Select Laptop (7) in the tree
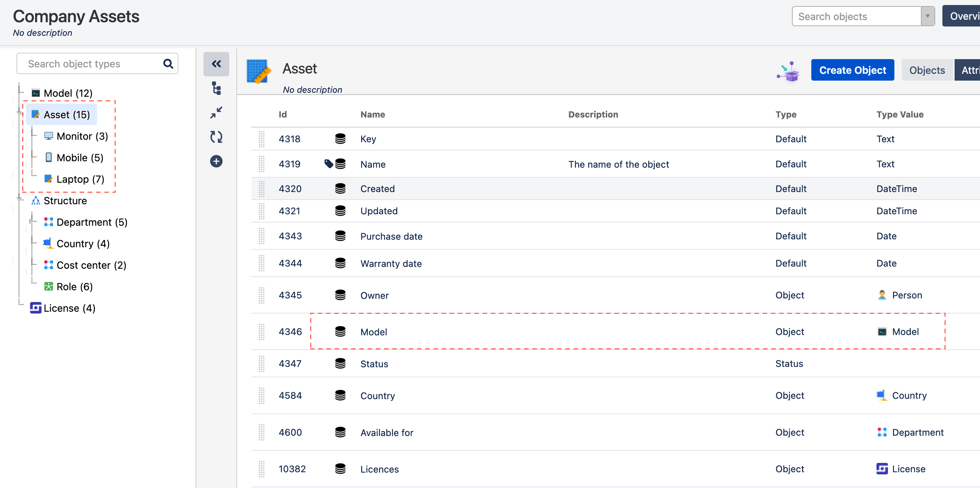 pos(80,179)
